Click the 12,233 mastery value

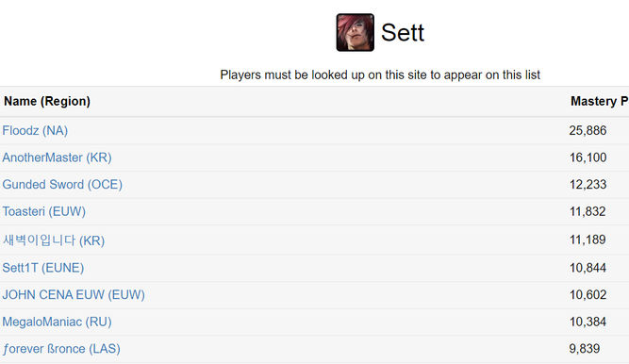click(x=588, y=184)
